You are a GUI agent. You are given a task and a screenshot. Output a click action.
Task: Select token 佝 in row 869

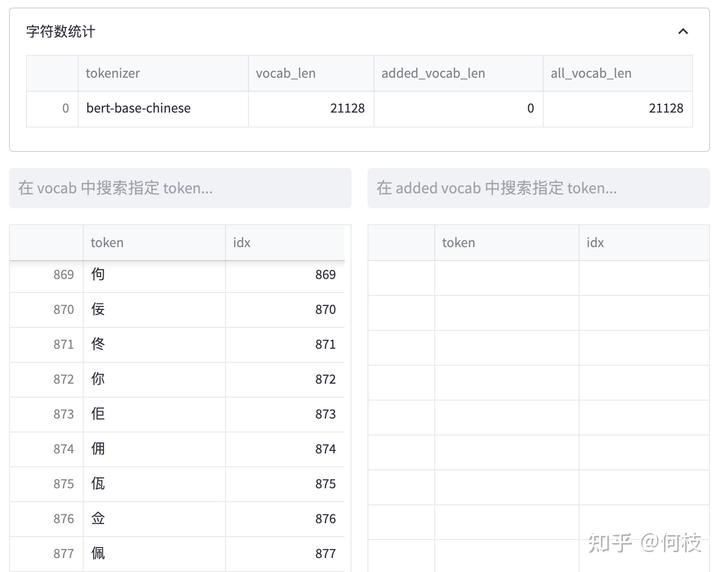click(x=154, y=275)
